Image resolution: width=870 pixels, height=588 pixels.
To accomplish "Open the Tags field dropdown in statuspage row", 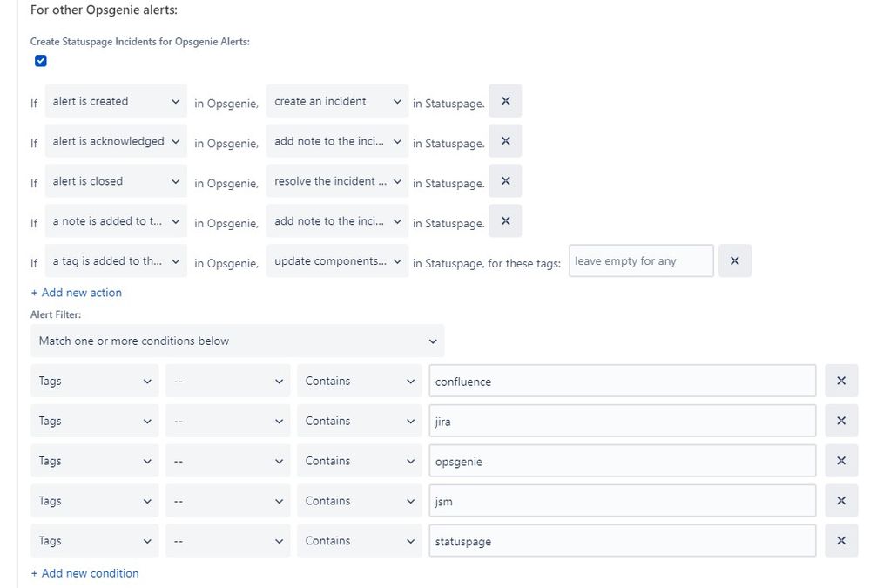I will [94, 541].
